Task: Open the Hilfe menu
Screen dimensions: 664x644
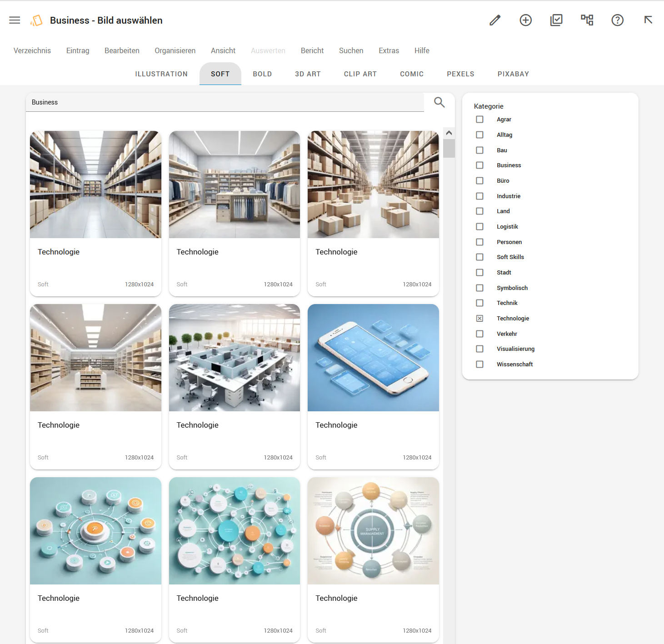Action: 422,50
